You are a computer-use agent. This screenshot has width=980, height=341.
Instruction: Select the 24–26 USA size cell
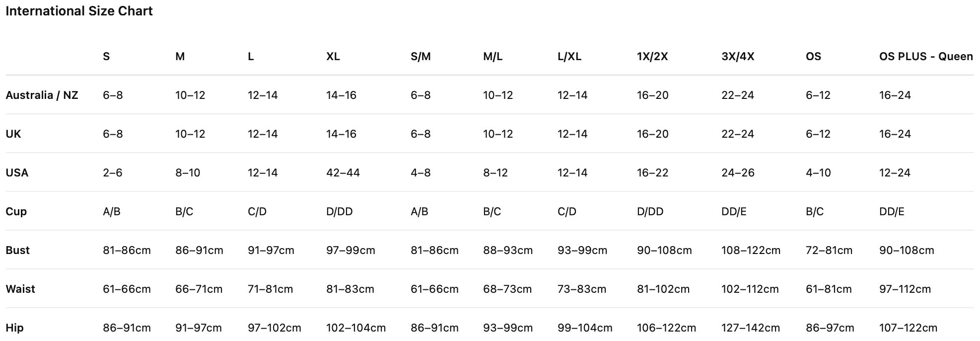738,172
